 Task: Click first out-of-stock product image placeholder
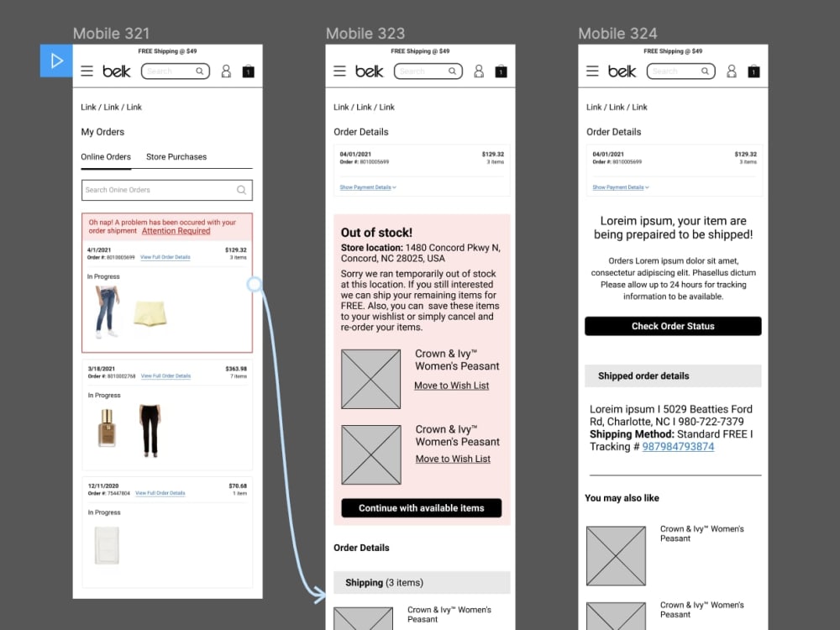click(370, 380)
